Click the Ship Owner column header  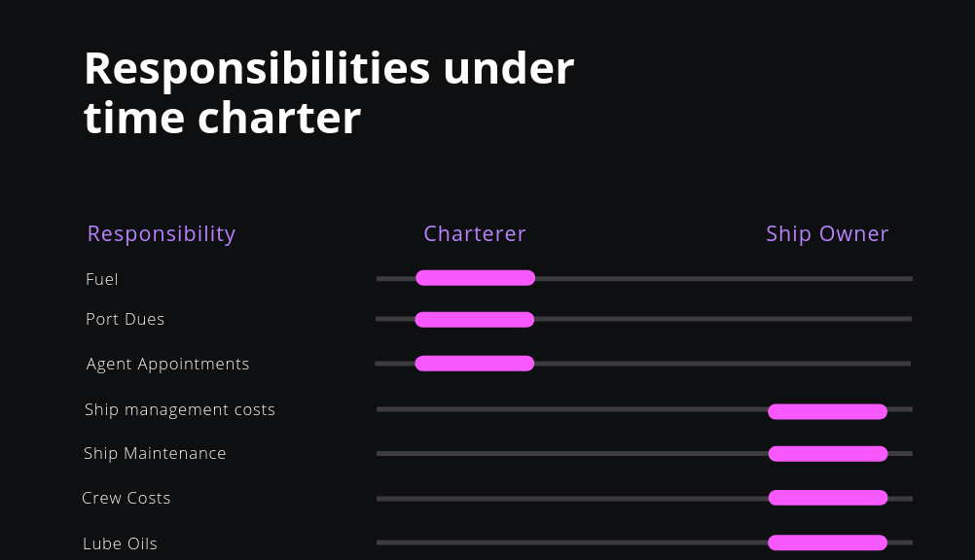(x=827, y=234)
